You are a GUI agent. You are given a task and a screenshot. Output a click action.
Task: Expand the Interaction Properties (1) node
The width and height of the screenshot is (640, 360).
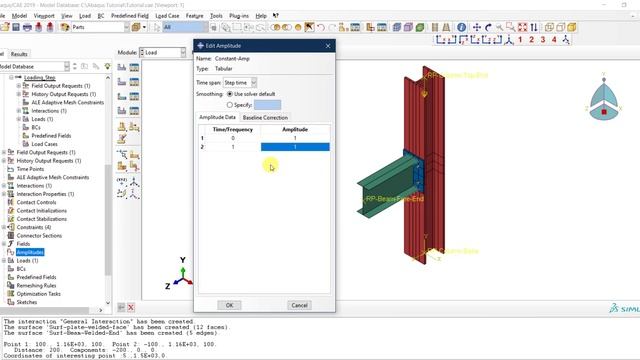(4, 194)
